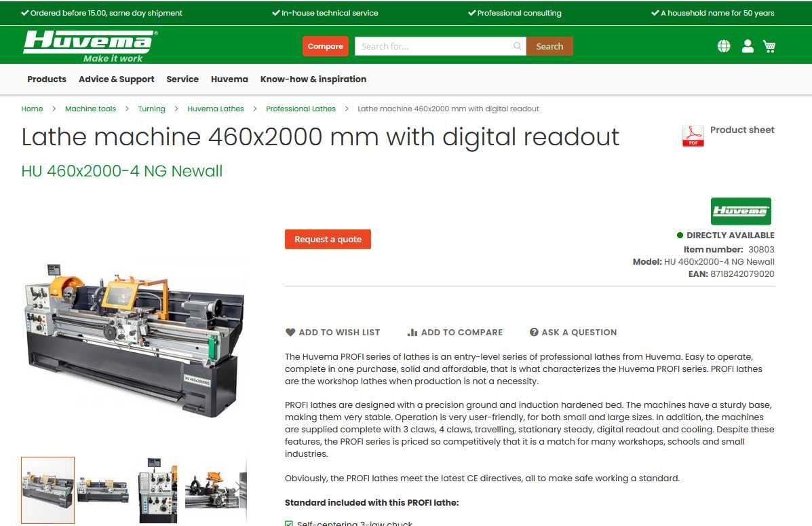Open Turning breadcrumb link

click(152, 109)
